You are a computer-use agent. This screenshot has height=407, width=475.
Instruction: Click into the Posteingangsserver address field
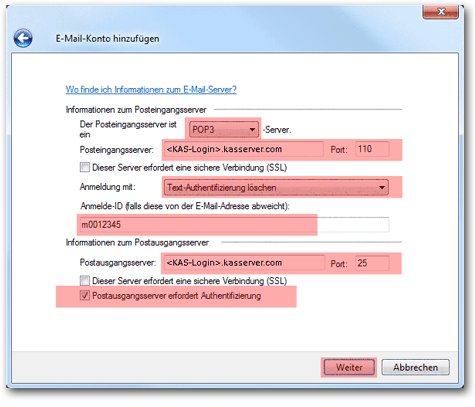pos(244,149)
